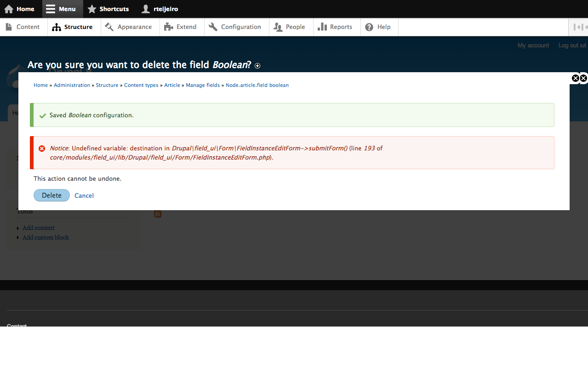Cancel the field deletion

click(84, 195)
